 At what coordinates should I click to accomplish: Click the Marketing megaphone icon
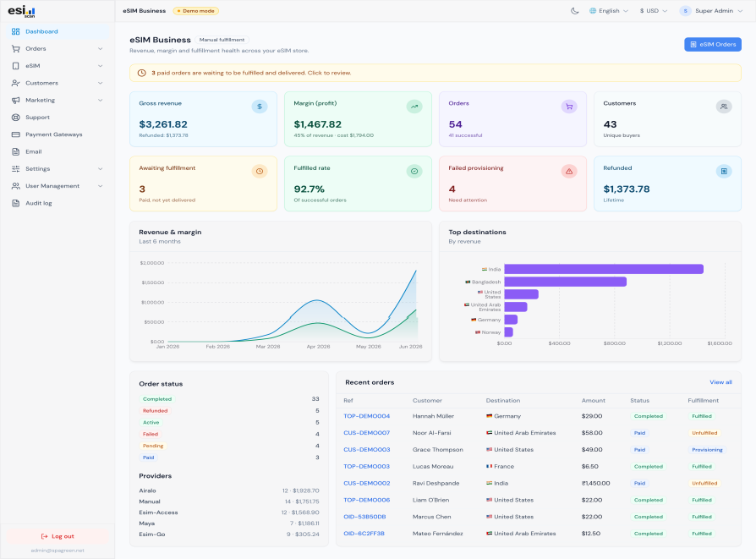pyautogui.click(x=15, y=101)
